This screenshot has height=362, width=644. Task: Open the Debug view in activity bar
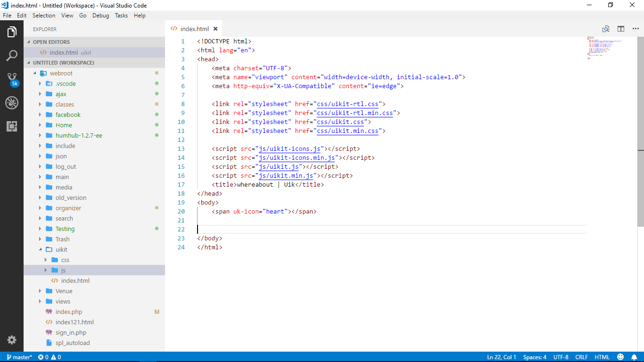click(12, 103)
